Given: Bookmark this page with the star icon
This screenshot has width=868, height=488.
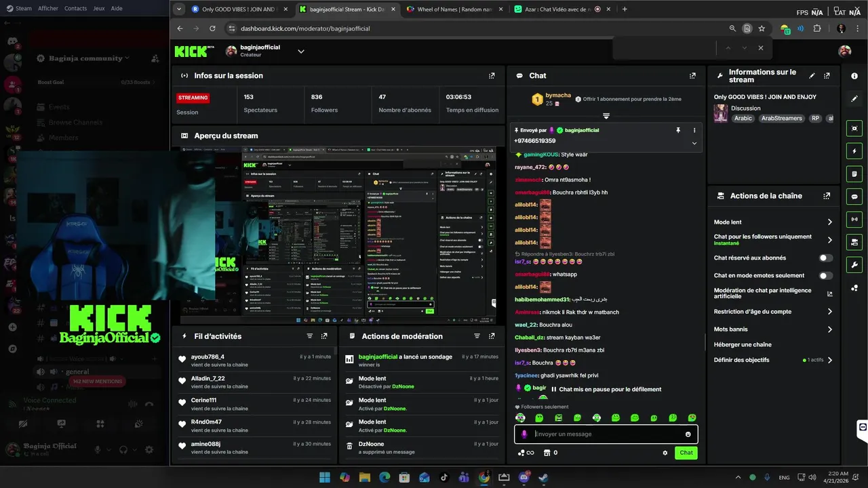Looking at the screenshot, I should click(762, 28).
